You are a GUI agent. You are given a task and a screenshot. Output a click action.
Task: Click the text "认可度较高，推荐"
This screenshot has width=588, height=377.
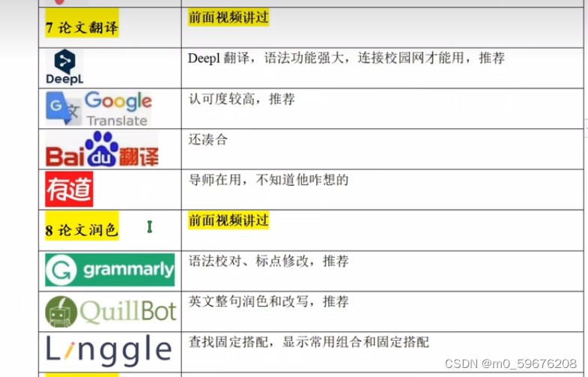241,99
